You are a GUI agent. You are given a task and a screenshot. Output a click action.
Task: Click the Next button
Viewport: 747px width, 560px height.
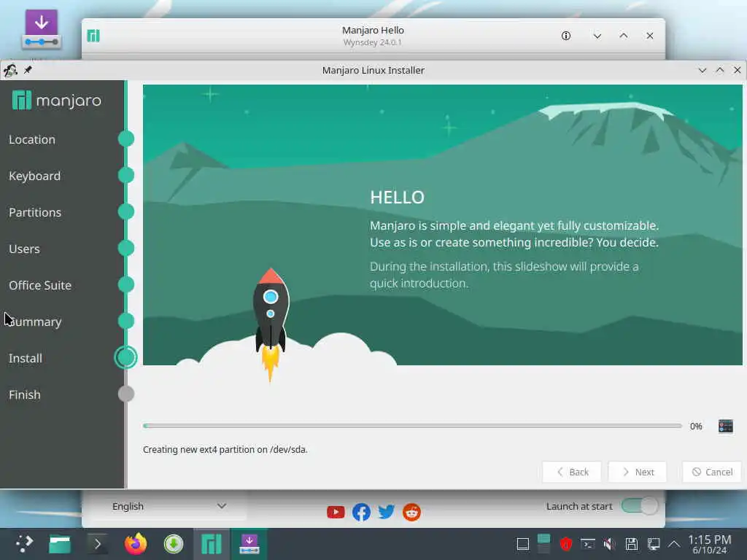tap(638, 472)
